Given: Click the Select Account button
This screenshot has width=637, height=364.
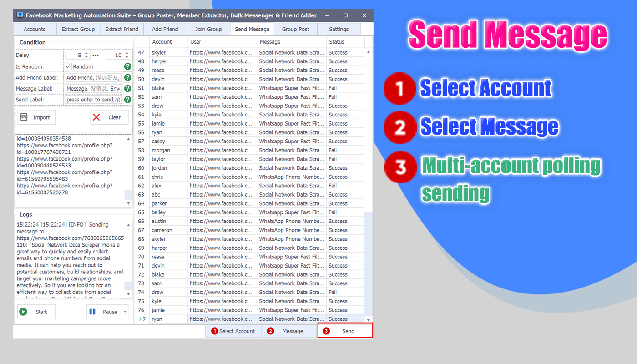Looking at the screenshot, I should click(x=233, y=331).
